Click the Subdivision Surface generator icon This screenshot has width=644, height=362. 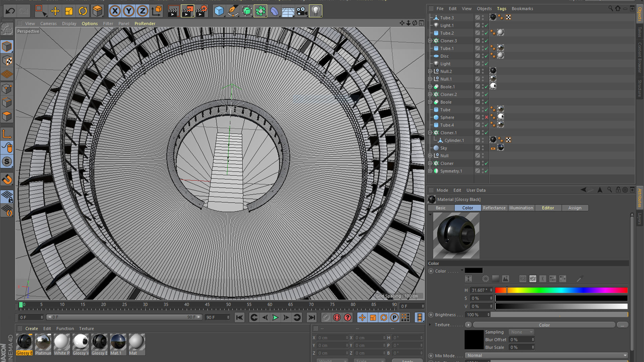point(247,11)
